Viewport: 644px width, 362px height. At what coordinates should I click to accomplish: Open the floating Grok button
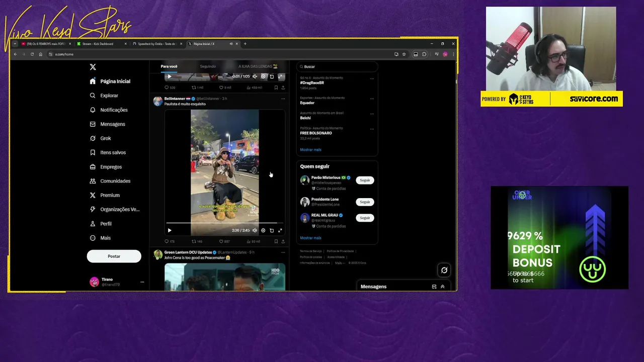tap(444, 270)
